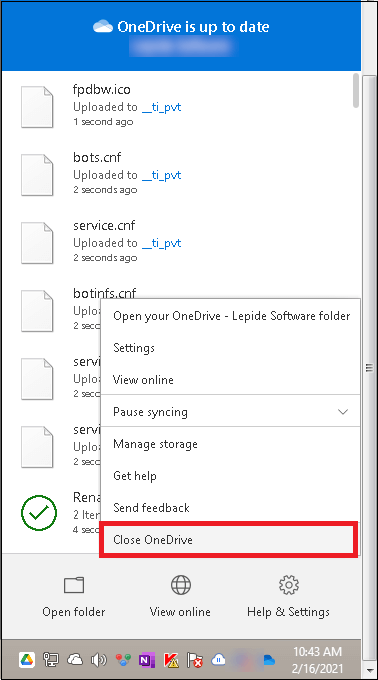Click the green checkmark sync status icon
Screen dimensions: 378x680
(39, 513)
